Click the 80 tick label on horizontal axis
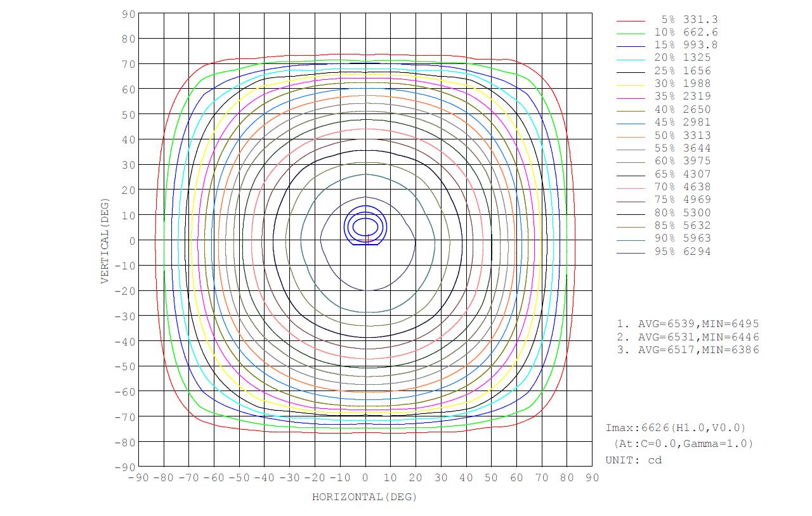 (566, 478)
